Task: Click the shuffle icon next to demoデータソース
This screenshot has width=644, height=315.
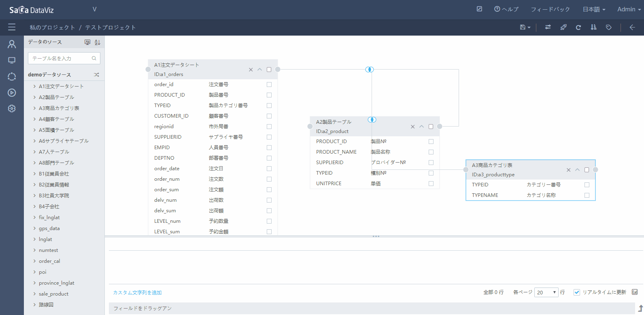Action: tap(96, 75)
